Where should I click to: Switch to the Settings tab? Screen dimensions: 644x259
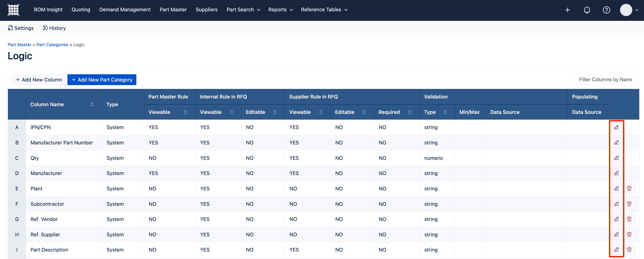(x=21, y=28)
